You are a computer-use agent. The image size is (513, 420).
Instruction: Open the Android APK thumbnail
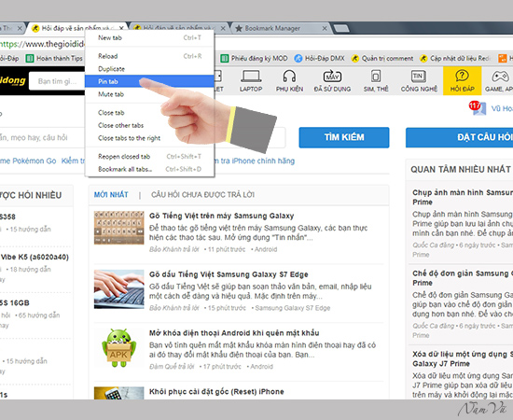(119, 347)
